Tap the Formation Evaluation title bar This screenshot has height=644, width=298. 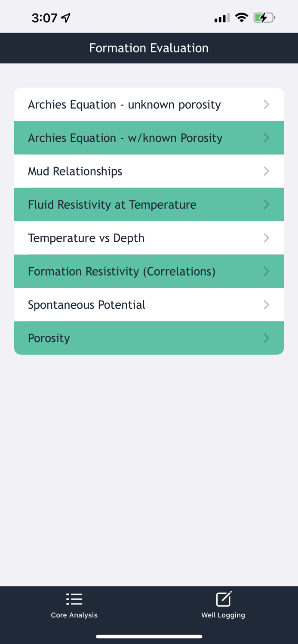(149, 48)
